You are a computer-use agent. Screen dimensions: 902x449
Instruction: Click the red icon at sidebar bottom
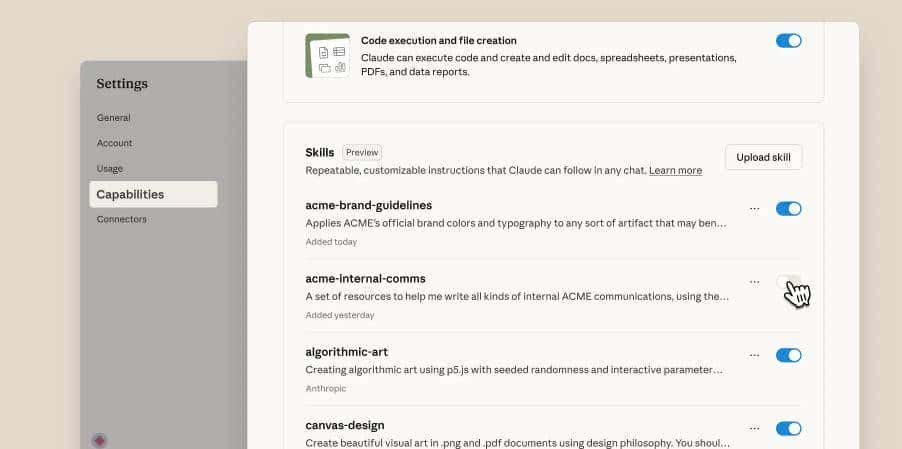[99, 439]
